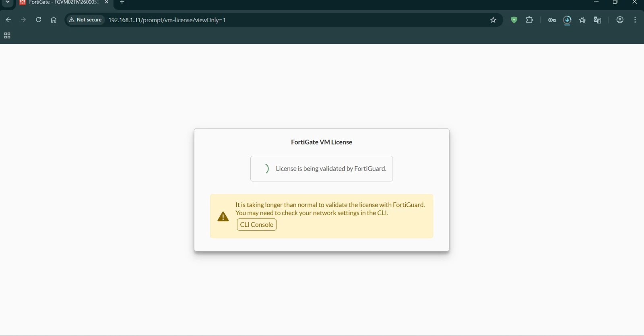Click 'You may need to check your network settings' text

[312, 213]
